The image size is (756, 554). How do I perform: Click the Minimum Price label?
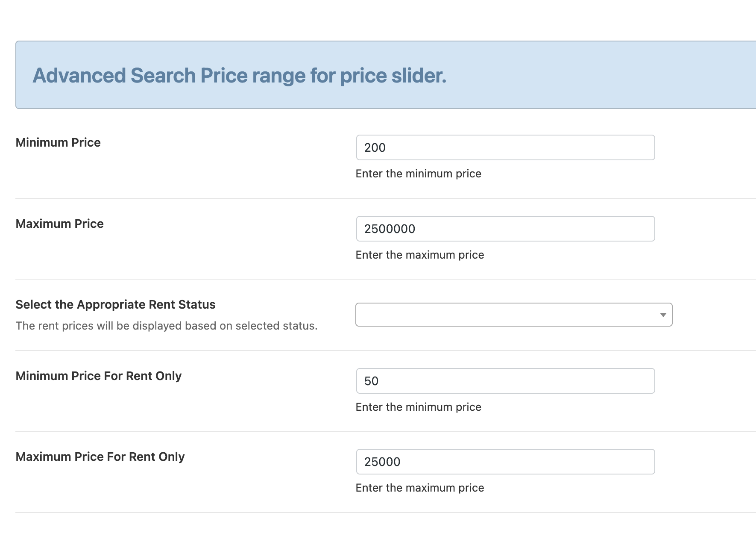pyautogui.click(x=58, y=142)
